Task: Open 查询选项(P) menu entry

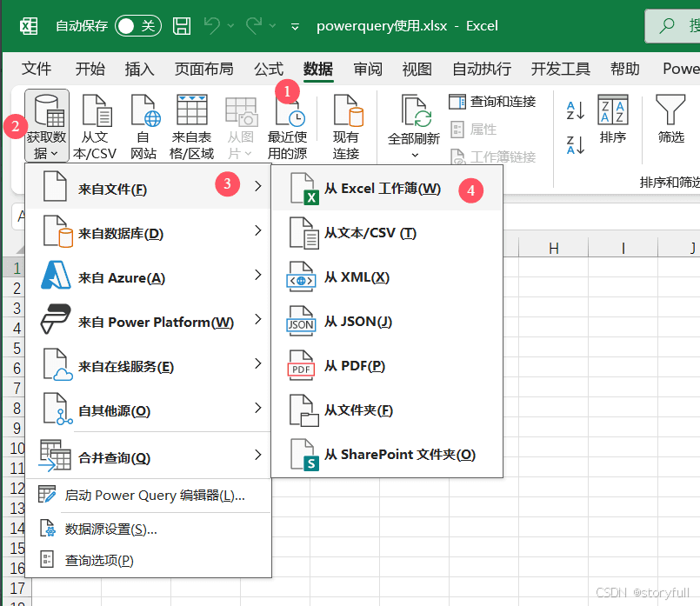Action: click(148, 561)
